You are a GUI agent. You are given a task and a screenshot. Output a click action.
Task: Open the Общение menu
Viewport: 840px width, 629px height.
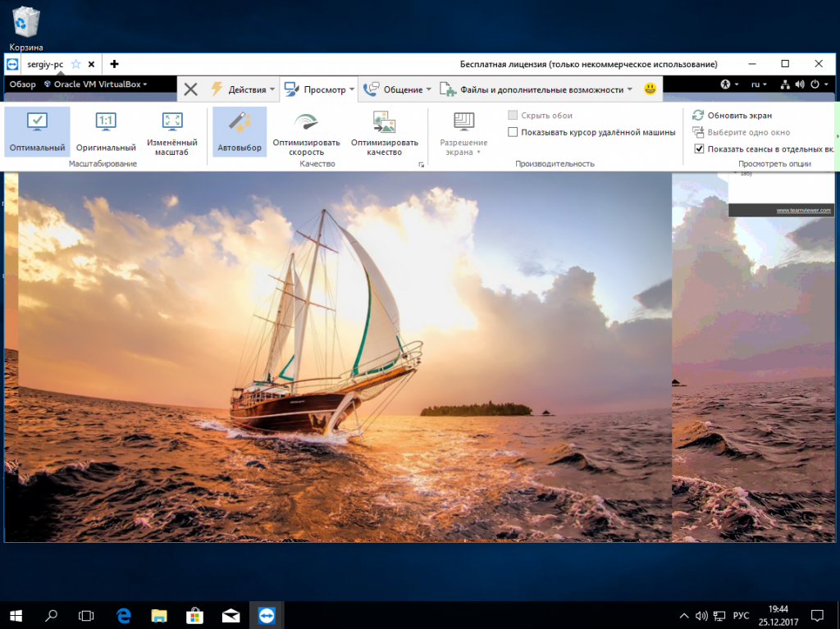click(398, 89)
